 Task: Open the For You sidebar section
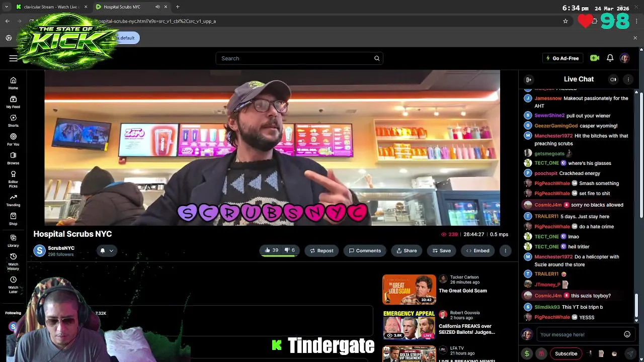tap(13, 139)
